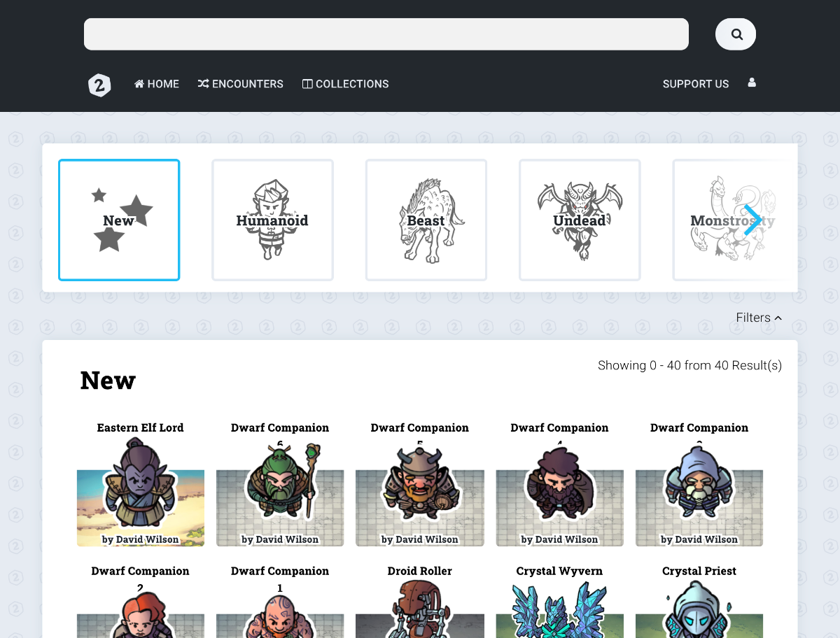Click the magnifier search button
Screen dimensions: 840x638
736,34
